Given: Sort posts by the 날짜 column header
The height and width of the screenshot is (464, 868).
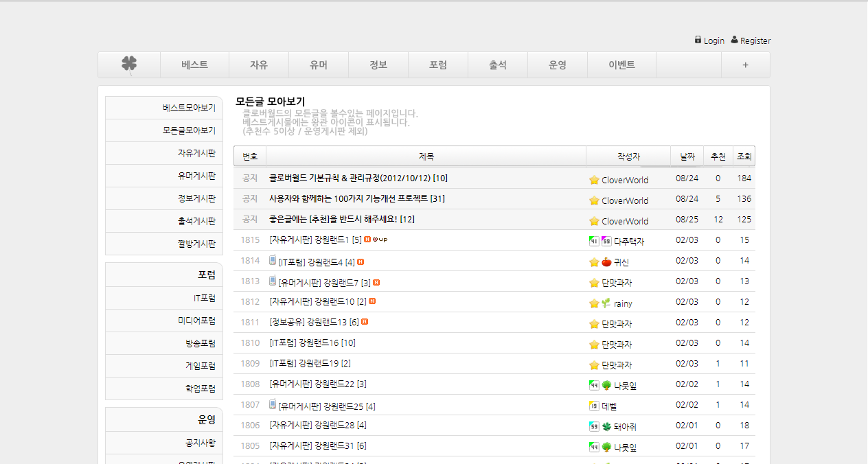Looking at the screenshot, I should click(x=687, y=156).
